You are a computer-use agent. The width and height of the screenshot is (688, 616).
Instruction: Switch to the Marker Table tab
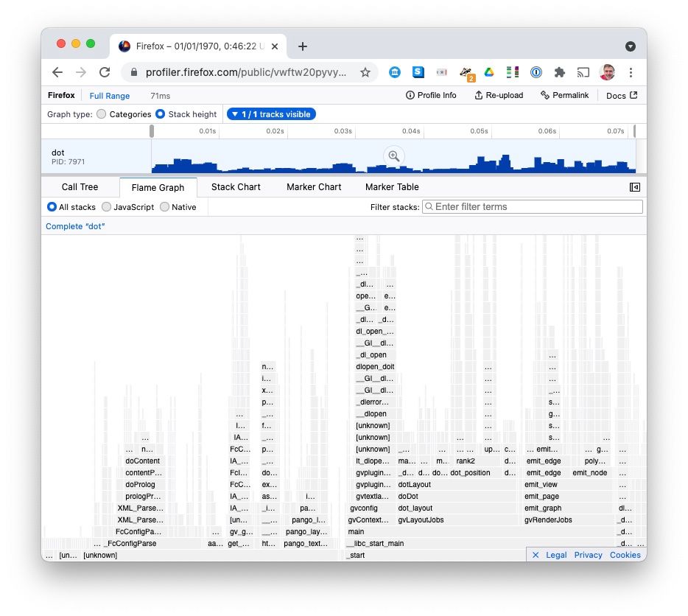391,187
